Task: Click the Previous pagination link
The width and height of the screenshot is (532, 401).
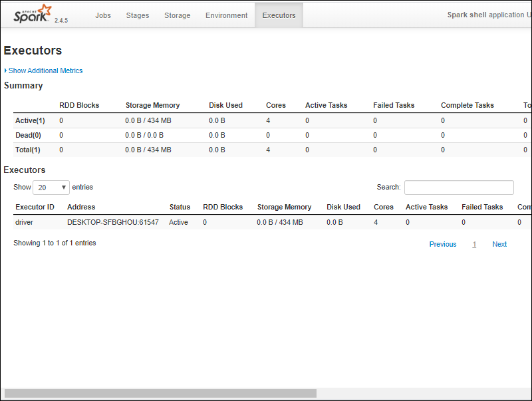Action: 442,244
